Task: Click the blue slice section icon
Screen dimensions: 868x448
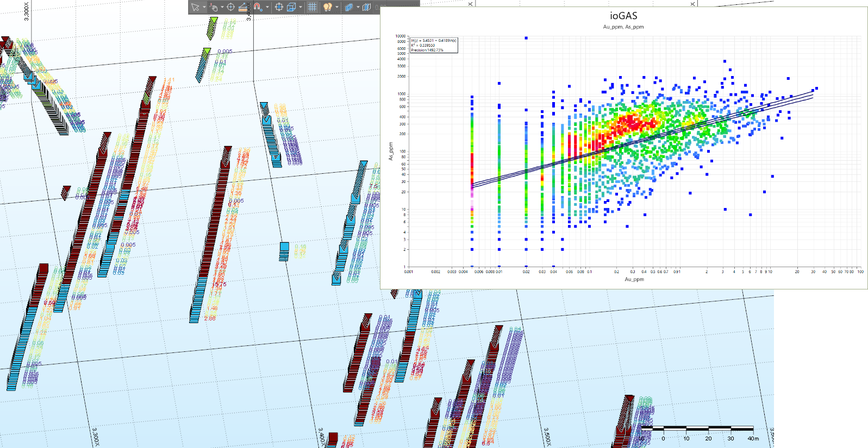Action: pos(349,7)
